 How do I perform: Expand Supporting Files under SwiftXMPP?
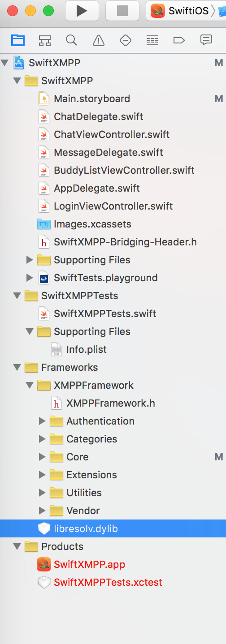coord(30,260)
